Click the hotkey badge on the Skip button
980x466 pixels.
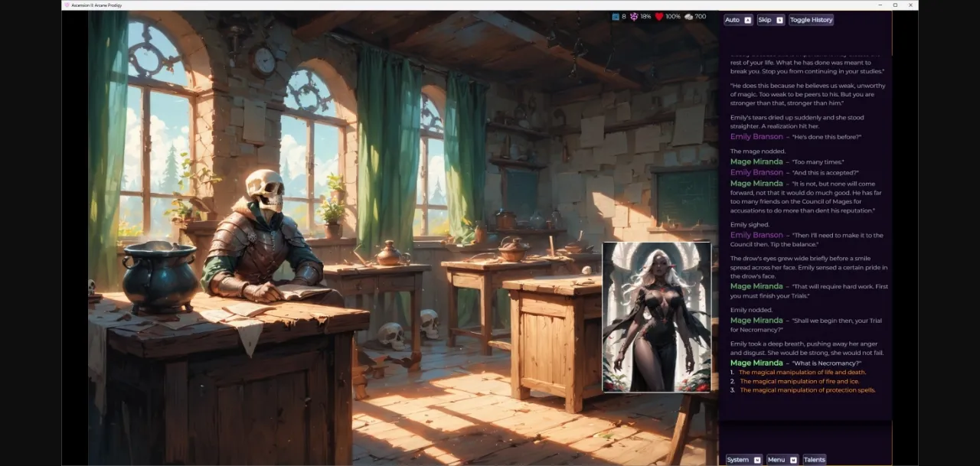pos(779,20)
